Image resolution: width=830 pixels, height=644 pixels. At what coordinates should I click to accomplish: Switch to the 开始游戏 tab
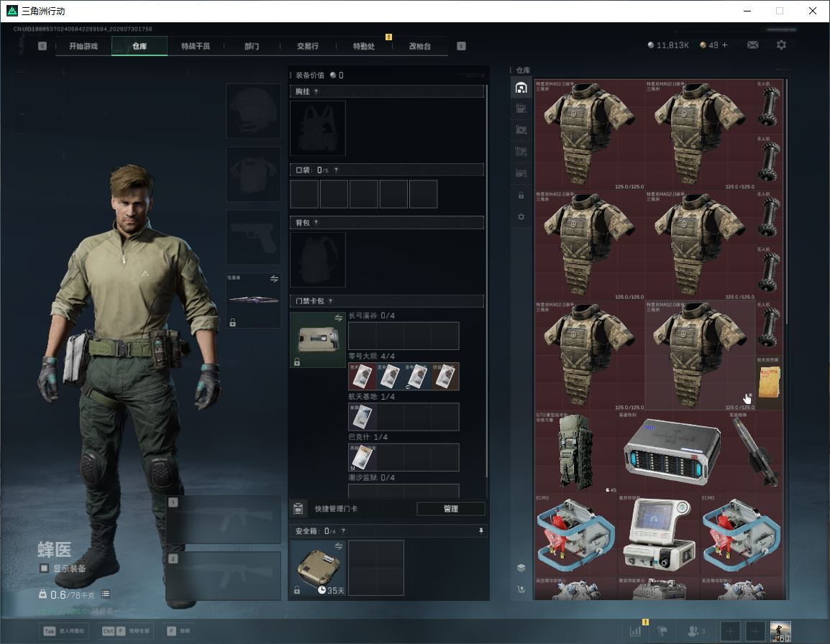pyautogui.click(x=83, y=46)
